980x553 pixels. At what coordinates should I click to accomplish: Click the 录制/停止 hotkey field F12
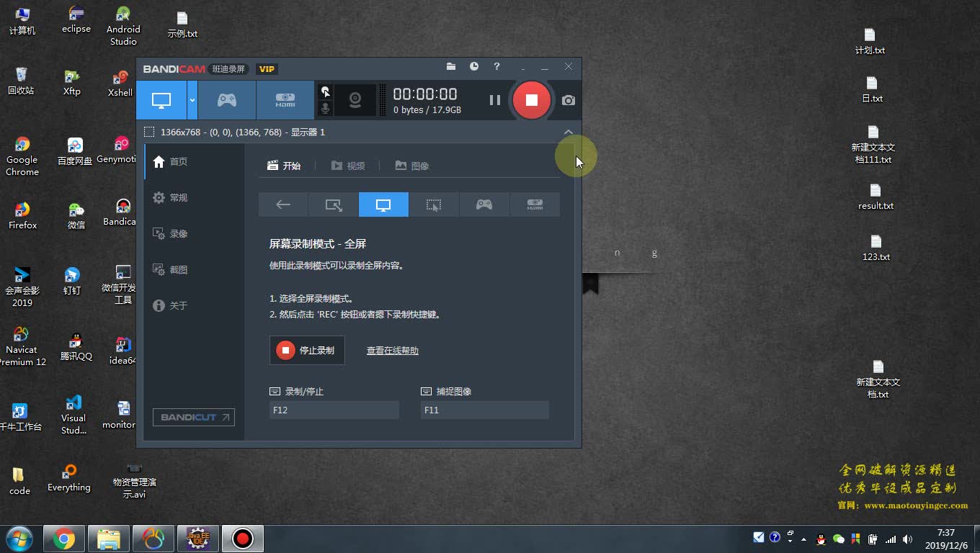[334, 410]
